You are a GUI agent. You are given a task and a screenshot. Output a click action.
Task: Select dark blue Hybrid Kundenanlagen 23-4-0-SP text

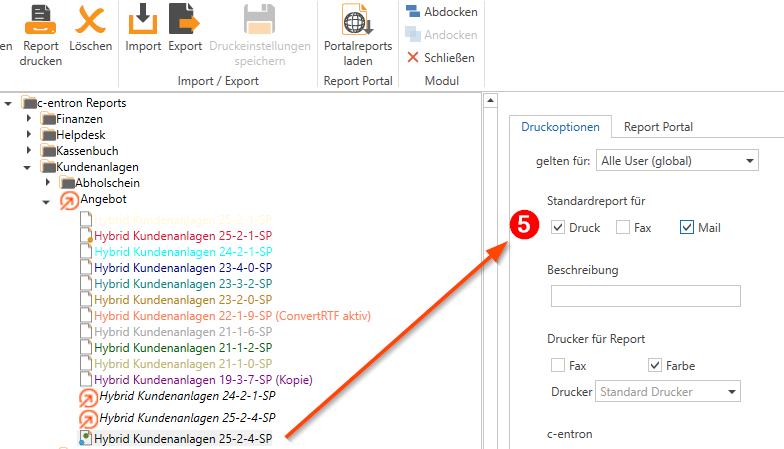183,268
